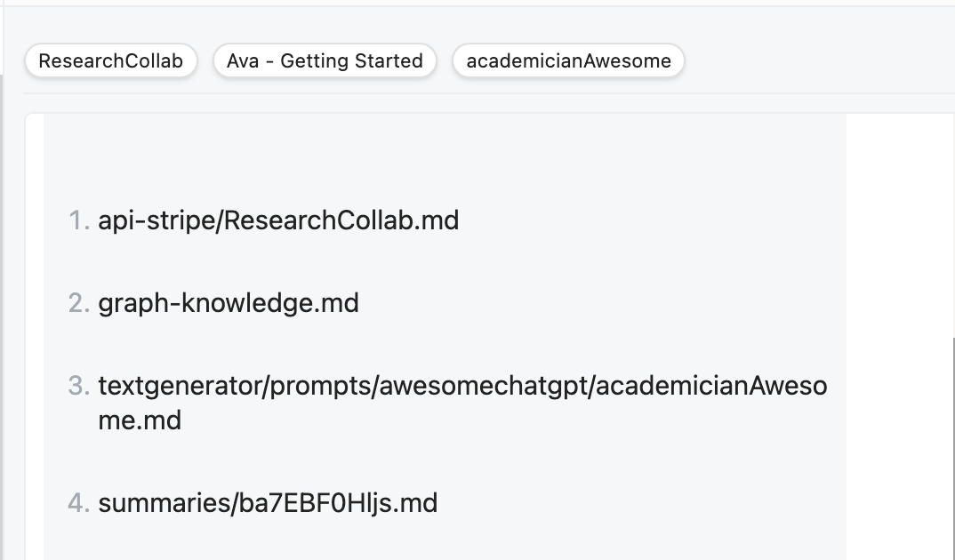The height and width of the screenshot is (560, 955).
Task: Select the graph-knowledge.md list entry
Action: point(229,303)
